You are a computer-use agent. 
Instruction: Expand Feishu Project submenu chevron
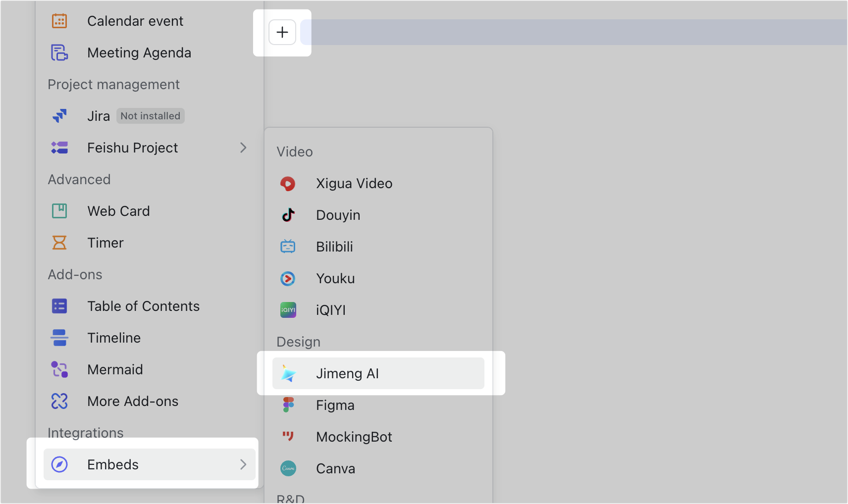point(243,148)
